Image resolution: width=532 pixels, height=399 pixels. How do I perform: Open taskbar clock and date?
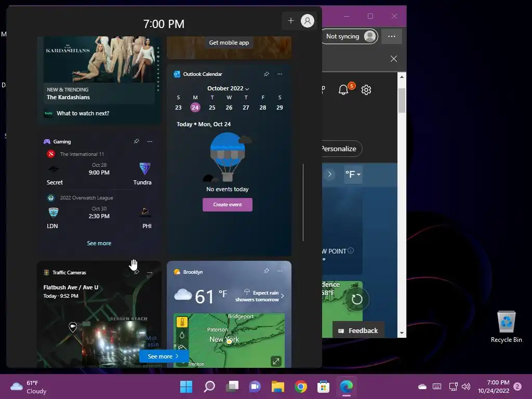494,387
